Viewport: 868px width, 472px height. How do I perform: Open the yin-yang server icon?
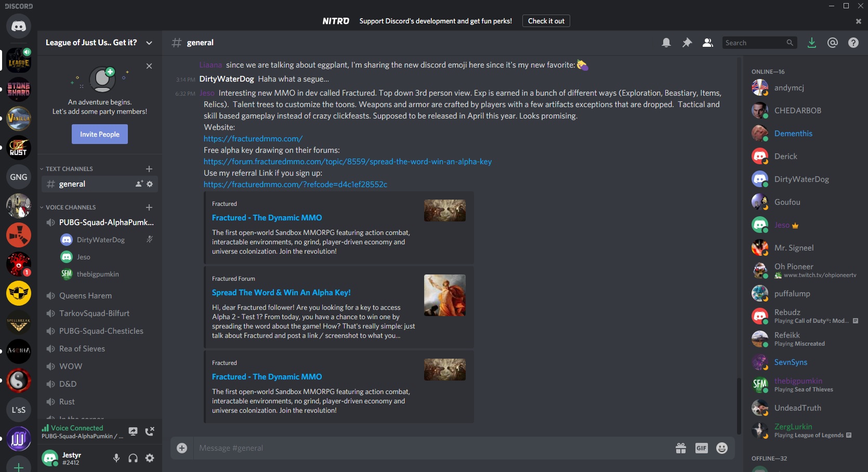point(19,381)
